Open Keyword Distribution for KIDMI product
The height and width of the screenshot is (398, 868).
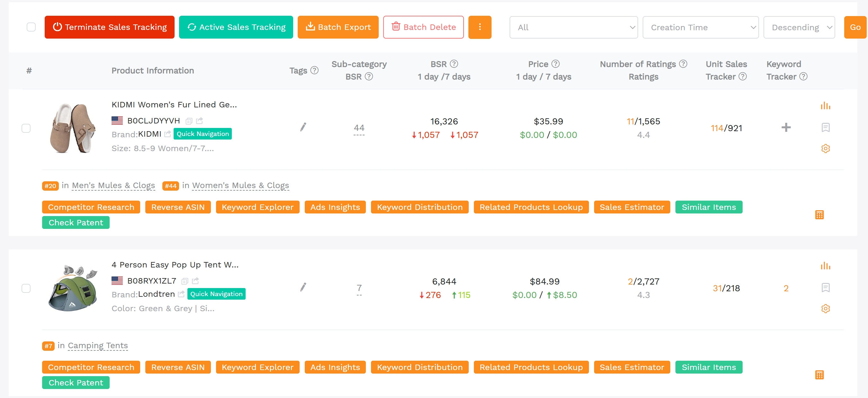(x=420, y=207)
